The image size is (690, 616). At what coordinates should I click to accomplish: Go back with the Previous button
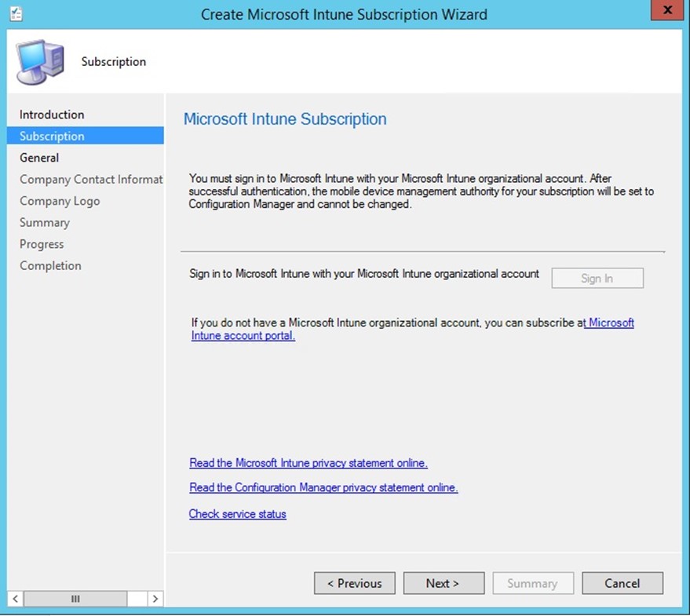[355, 583]
